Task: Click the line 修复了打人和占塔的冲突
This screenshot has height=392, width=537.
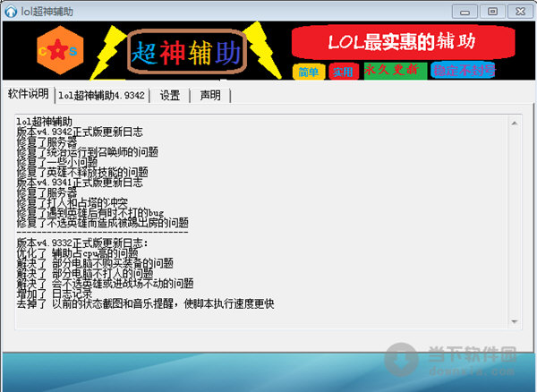Action: point(72,202)
